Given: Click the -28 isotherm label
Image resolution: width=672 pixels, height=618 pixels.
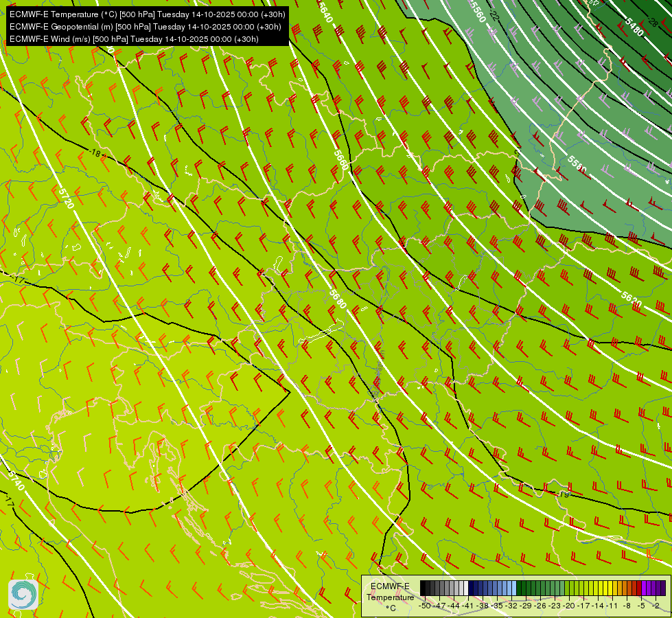Looking at the screenshot, I should (x=652, y=22).
